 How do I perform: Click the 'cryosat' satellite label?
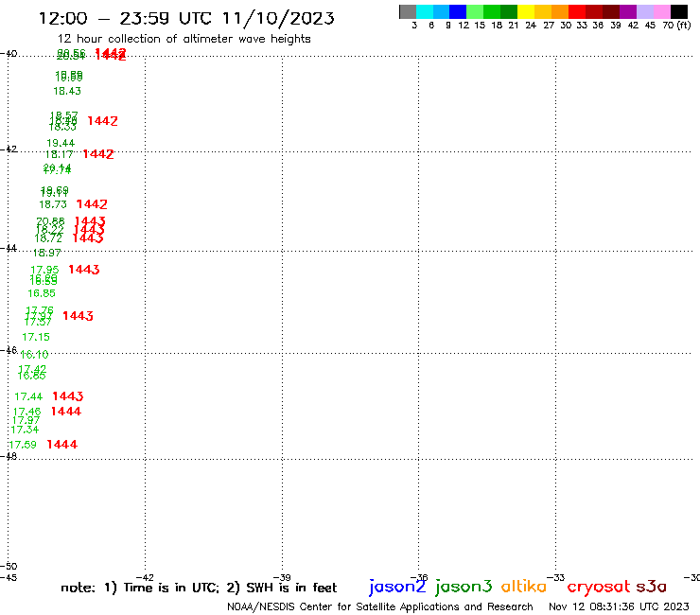(x=599, y=587)
